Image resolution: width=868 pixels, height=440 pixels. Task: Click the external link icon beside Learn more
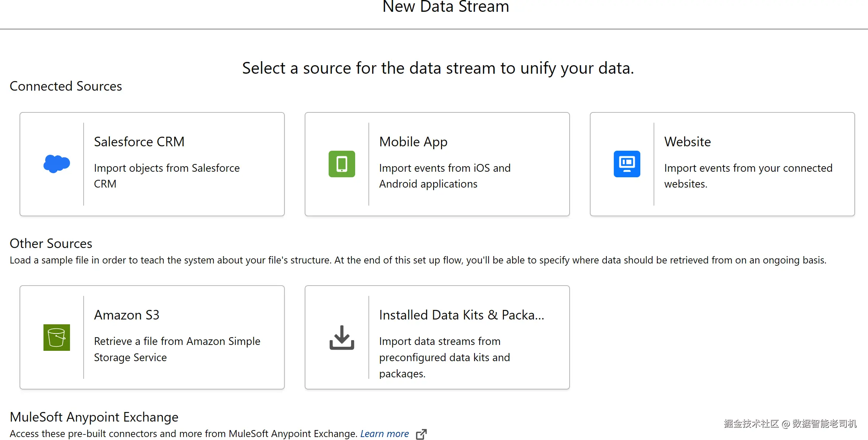point(421,434)
